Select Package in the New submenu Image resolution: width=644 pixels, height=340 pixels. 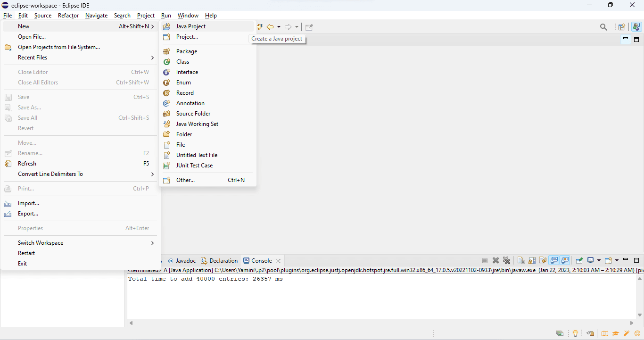[207, 51]
